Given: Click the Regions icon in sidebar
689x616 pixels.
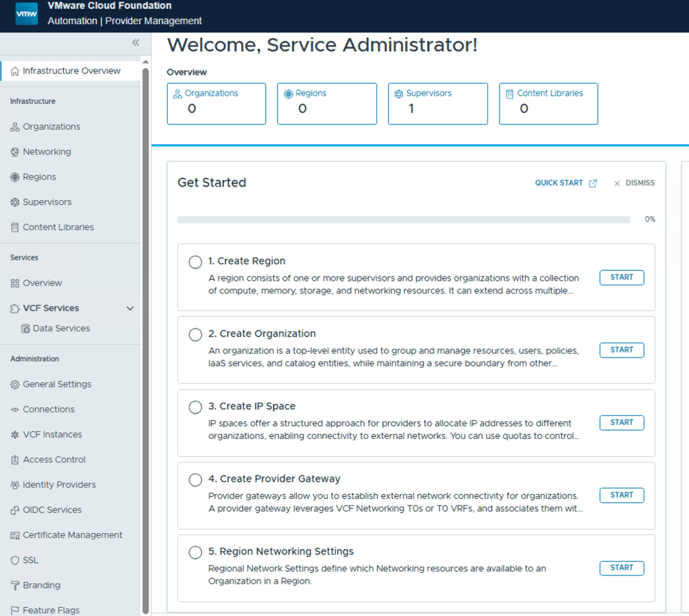Looking at the screenshot, I should [15, 177].
